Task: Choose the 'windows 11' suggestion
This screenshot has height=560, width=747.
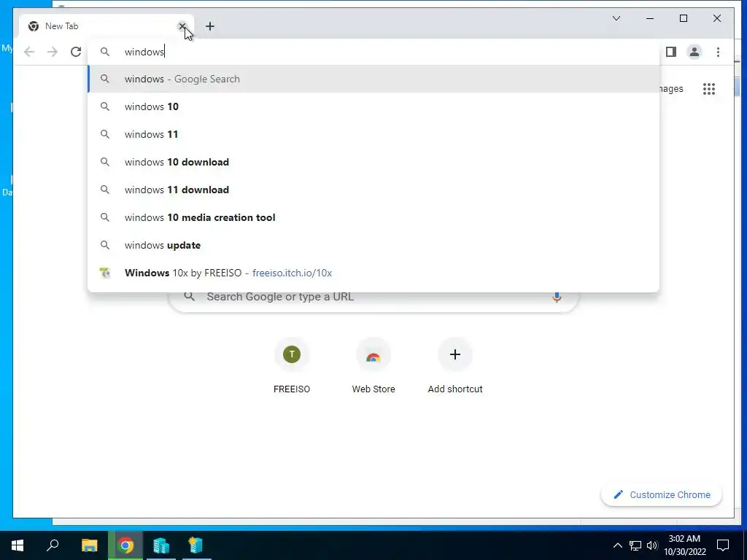Action: pos(373,134)
